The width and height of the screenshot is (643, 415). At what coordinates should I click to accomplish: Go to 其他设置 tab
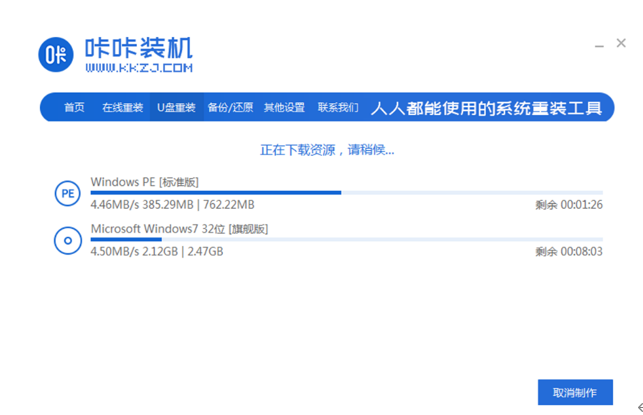tap(284, 107)
